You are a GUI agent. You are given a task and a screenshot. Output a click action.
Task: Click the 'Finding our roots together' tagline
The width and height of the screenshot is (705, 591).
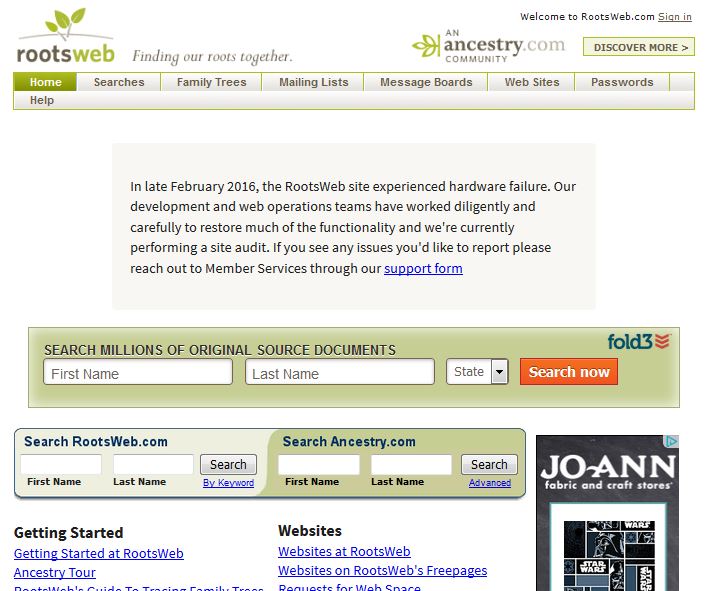click(212, 57)
